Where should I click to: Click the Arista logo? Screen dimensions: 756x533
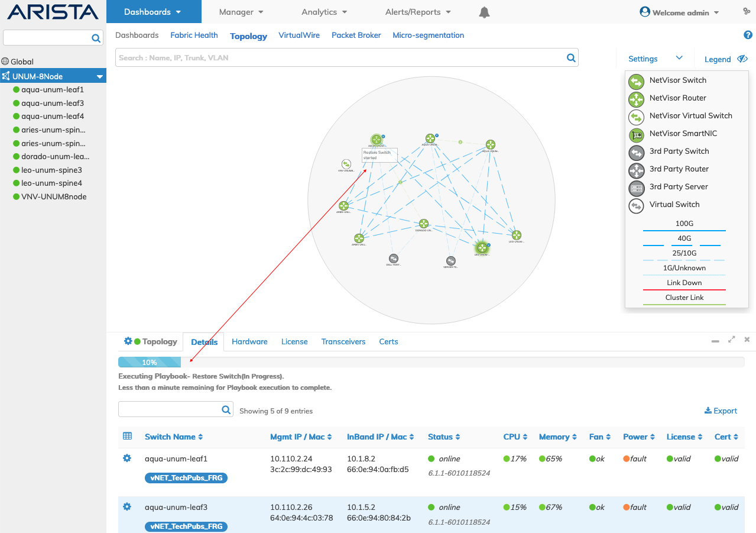pos(53,12)
